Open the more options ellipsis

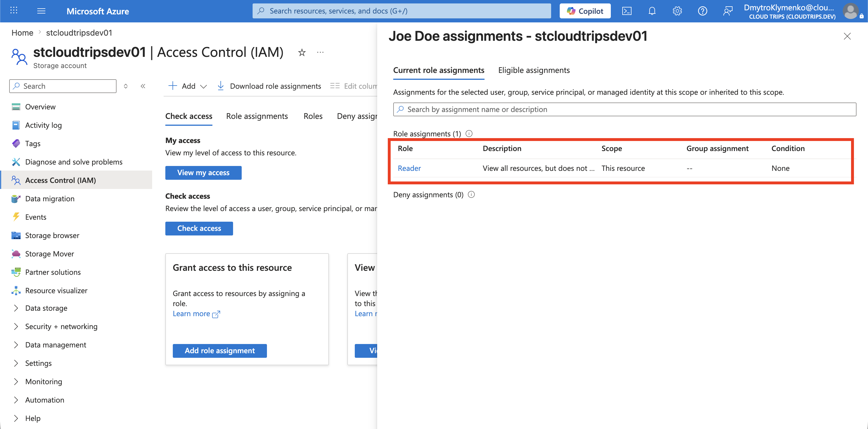point(320,52)
